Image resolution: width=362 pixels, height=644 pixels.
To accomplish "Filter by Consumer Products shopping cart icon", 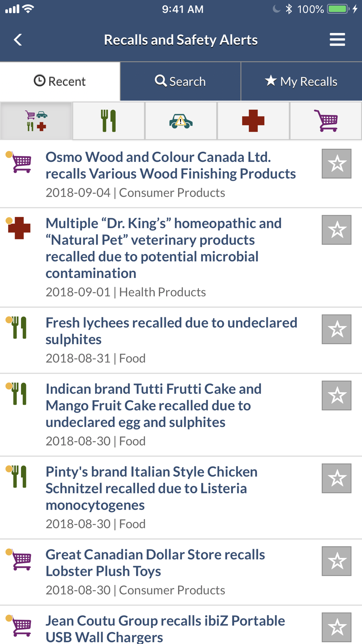I will coord(326,121).
